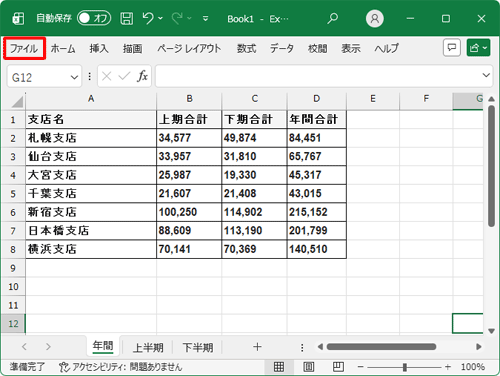The image size is (500, 376).
Task: Click the Excel app icon in title bar
Action: pos(18,18)
